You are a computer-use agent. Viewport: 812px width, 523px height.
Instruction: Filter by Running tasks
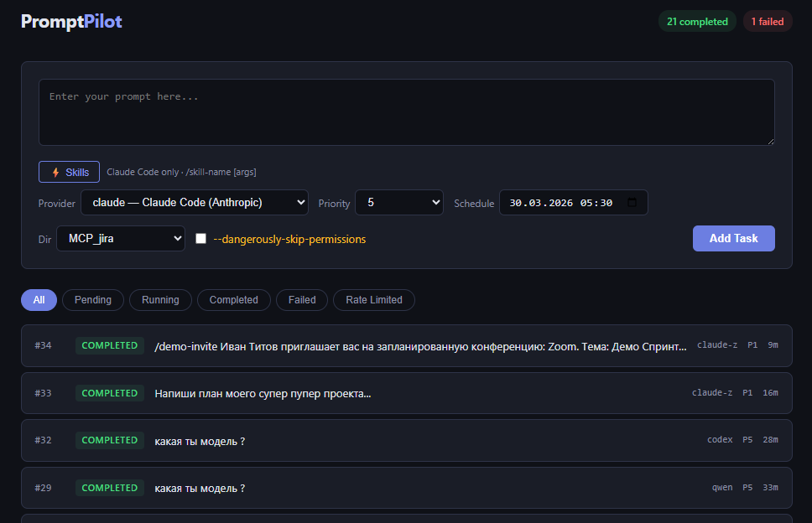pyautogui.click(x=160, y=300)
